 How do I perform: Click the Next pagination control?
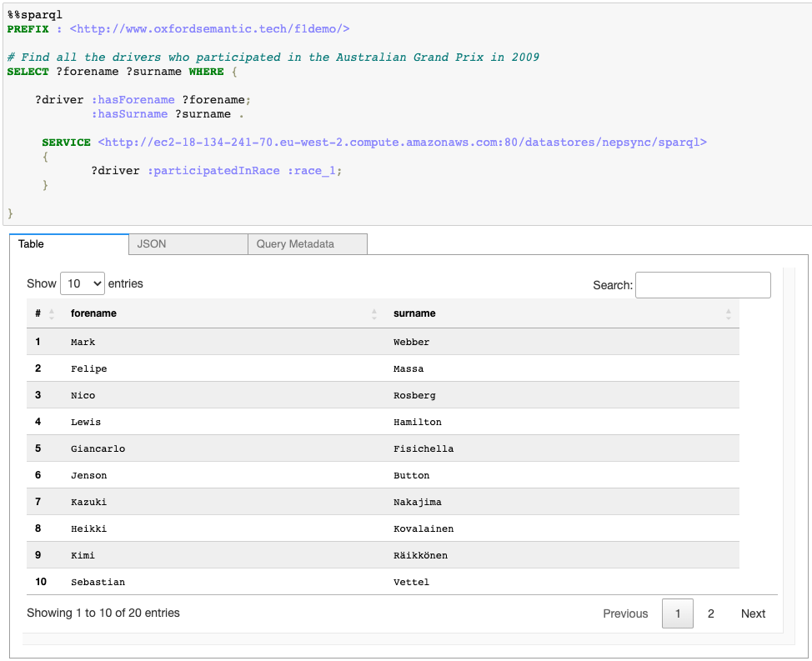point(752,613)
